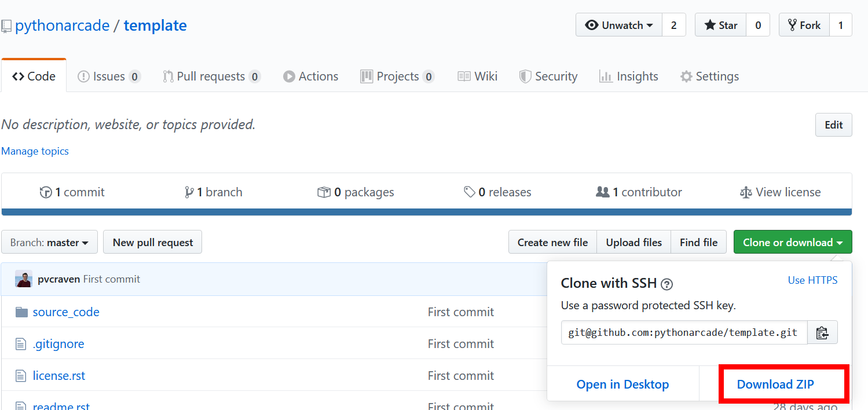
Task: Click the source_code folder icon
Action: pos(21,312)
